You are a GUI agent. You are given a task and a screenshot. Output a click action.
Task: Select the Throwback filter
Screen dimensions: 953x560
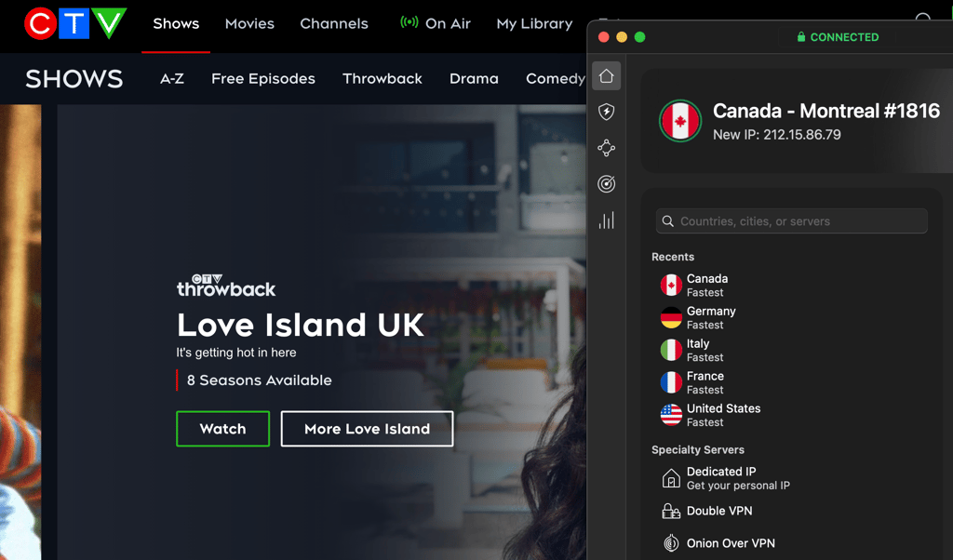click(383, 79)
